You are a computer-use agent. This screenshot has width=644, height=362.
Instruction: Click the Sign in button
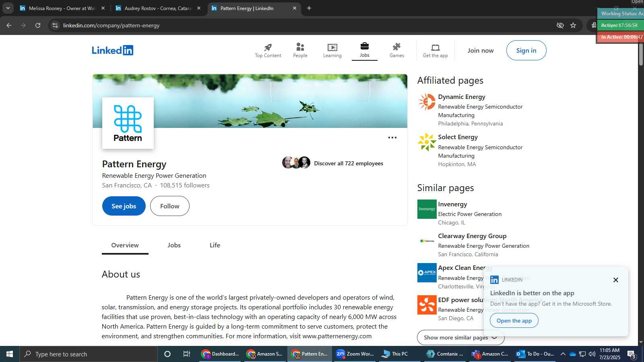(x=526, y=50)
